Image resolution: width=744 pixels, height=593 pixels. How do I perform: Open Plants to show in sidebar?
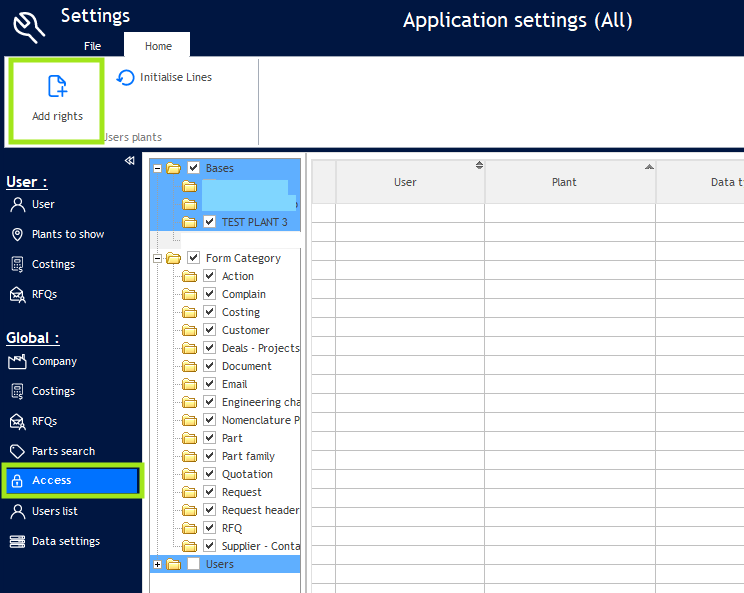point(67,234)
